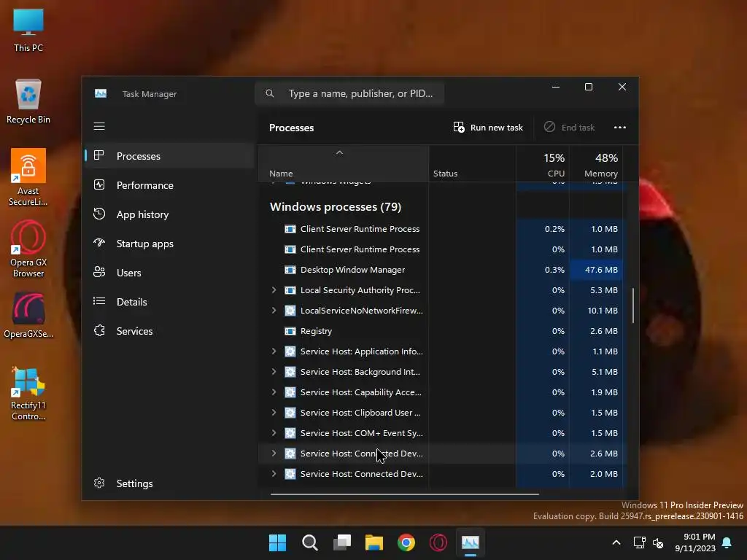
Task: Expand Service Host: Background Intelligent row
Action: tap(274, 372)
